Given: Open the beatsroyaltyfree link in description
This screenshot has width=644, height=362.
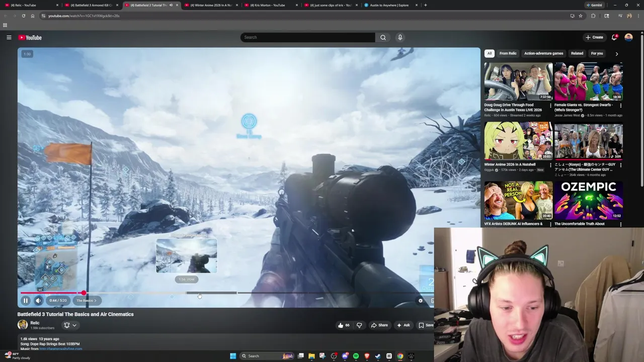Looking at the screenshot, I should 60,348.
